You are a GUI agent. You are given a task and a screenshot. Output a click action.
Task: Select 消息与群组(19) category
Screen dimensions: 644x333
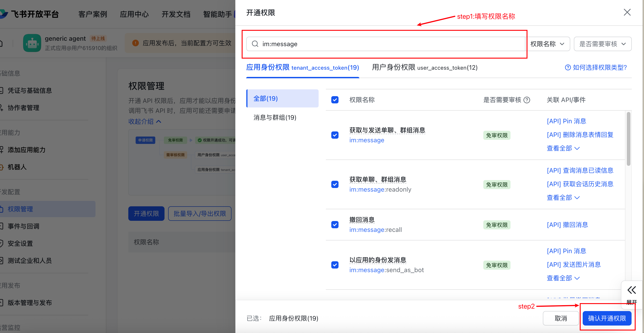(x=275, y=117)
